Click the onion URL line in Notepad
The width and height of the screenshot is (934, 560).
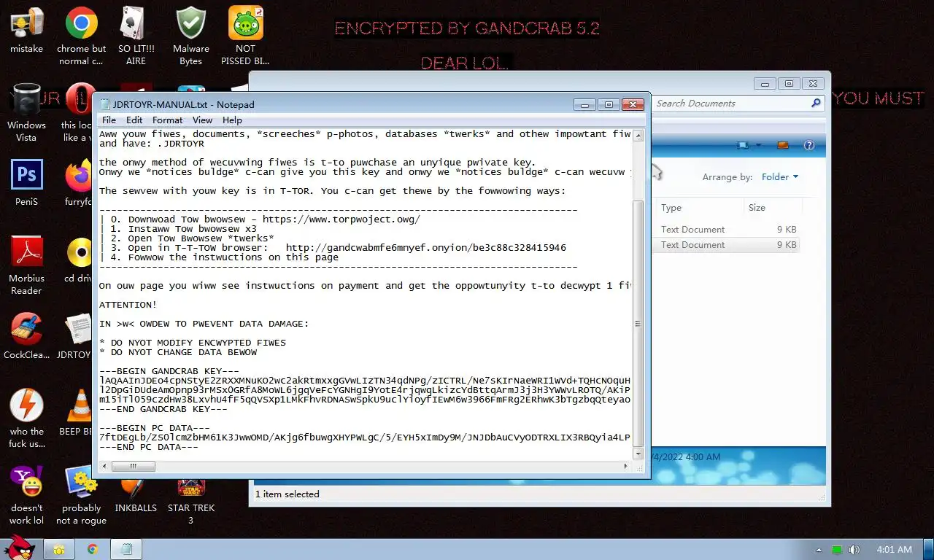pos(333,248)
